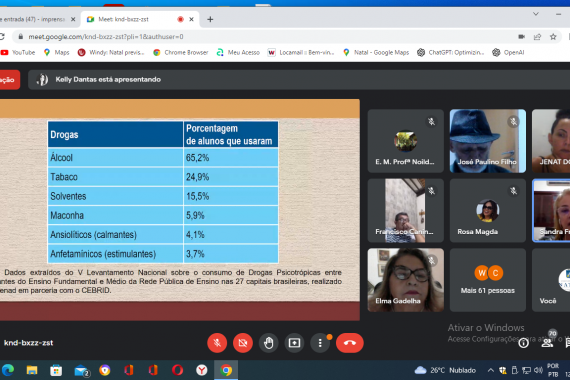Toggle the camera off button
The width and height of the screenshot is (570, 380).
coord(243,343)
